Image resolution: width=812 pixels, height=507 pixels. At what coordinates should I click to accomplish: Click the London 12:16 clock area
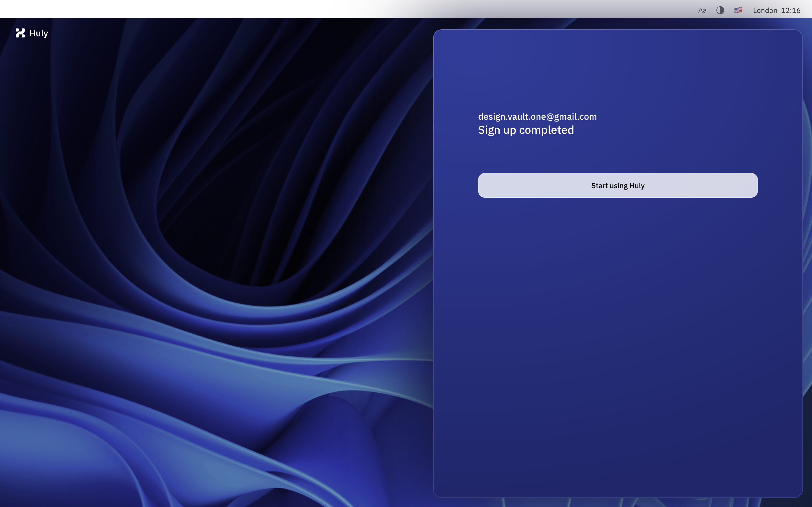777,10
